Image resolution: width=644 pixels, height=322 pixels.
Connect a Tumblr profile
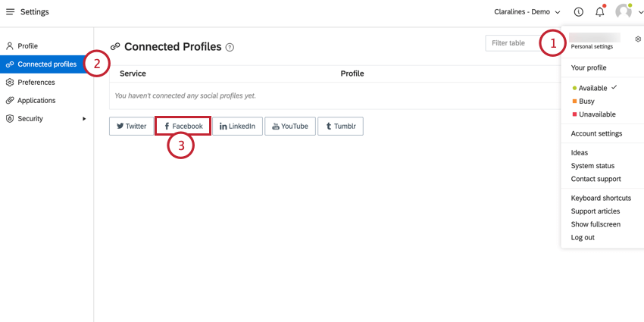point(340,126)
